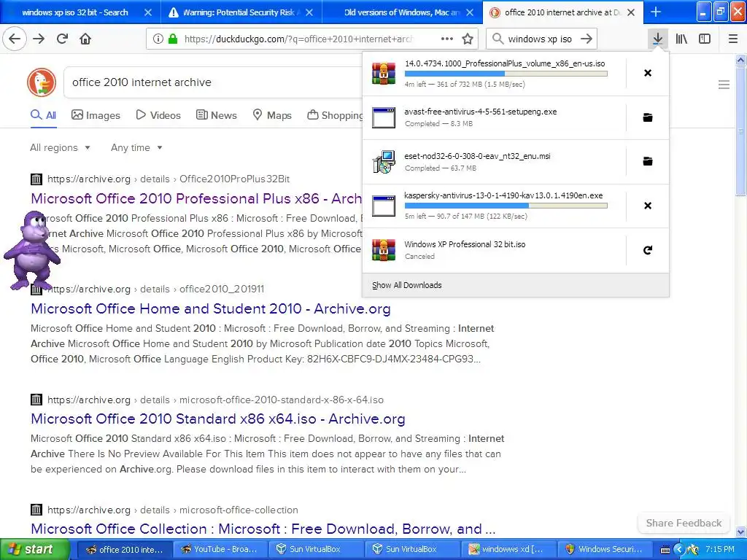Image resolution: width=747 pixels, height=560 pixels.
Task: Focus the DuckDuckGo search input field
Action: point(214,82)
